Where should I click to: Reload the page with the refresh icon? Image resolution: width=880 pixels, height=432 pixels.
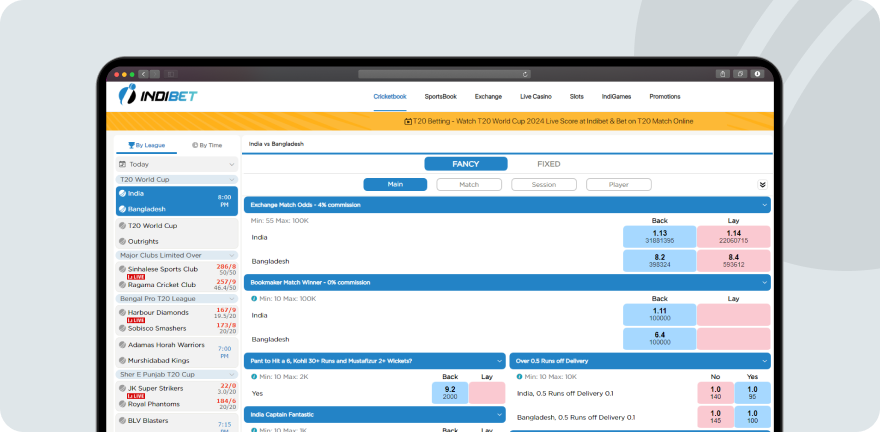point(525,74)
